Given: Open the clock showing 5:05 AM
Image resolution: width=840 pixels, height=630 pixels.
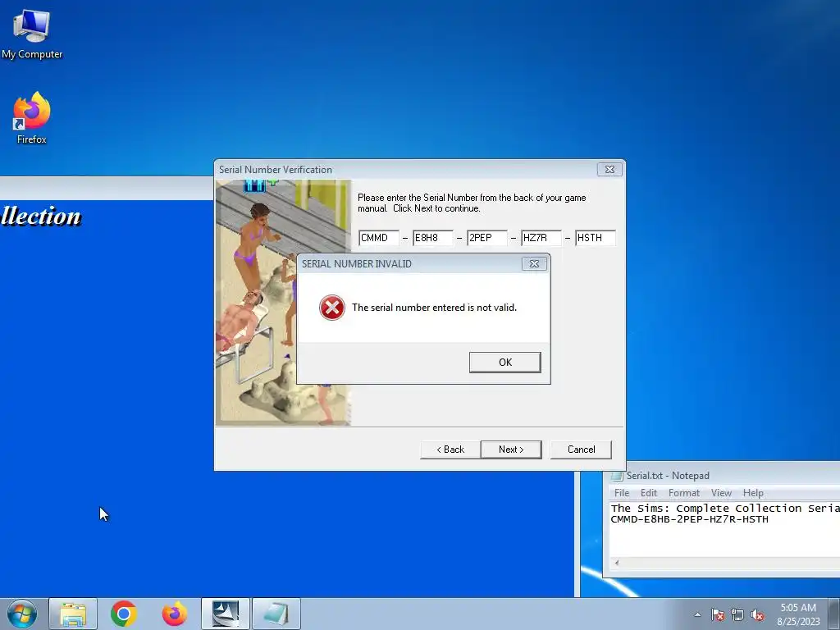Looking at the screenshot, I should point(798,614).
